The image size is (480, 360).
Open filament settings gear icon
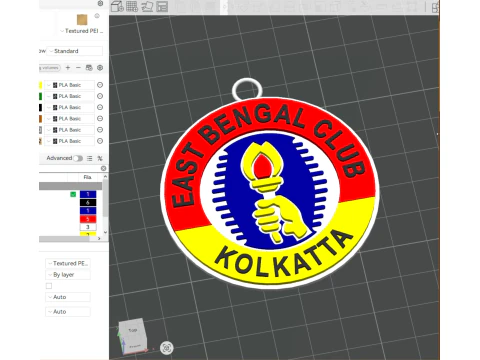click(100, 68)
